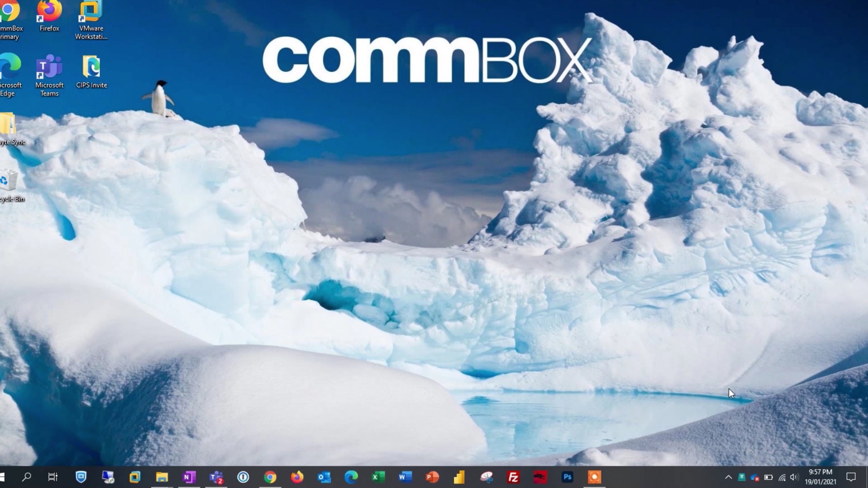Open OneNote in the taskbar
Image resolution: width=868 pixels, height=488 pixels.
189,477
